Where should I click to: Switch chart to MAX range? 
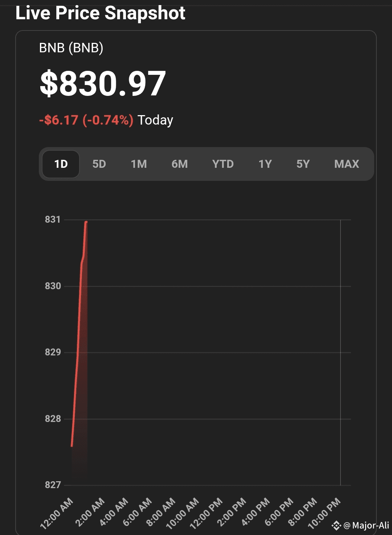click(347, 164)
